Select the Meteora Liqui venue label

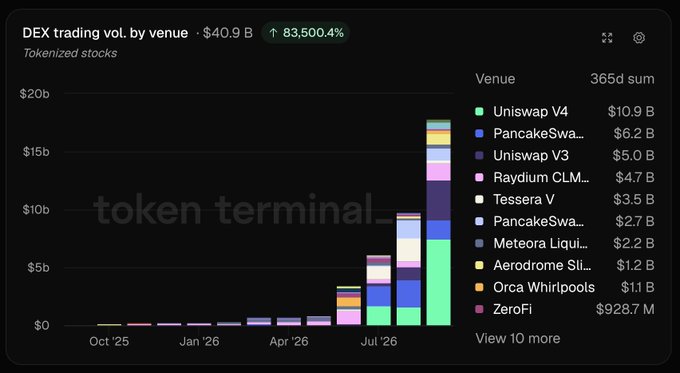pyautogui.click(x=541, y=243)
